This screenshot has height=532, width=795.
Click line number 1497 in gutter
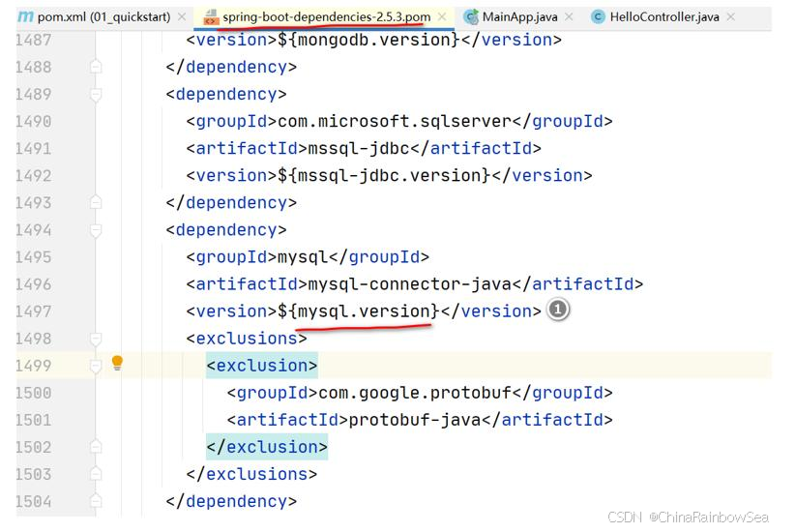pos(34,311)
